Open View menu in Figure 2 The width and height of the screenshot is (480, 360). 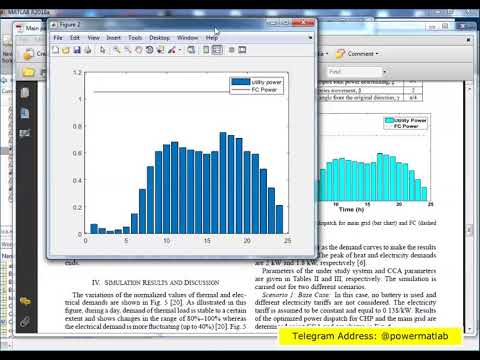(94, 38)
